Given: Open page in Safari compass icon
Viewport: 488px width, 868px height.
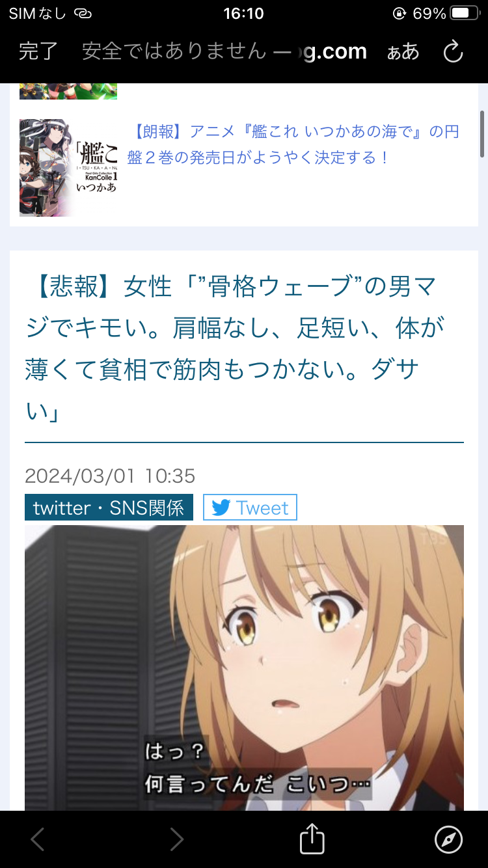Looking at the screenshot, I should click(x=448, y=839).
